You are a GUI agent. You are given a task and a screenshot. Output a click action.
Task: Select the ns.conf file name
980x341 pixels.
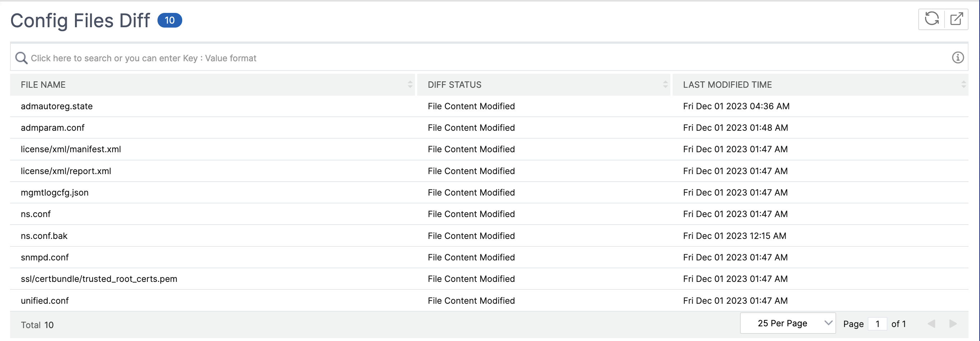(36, 214)
